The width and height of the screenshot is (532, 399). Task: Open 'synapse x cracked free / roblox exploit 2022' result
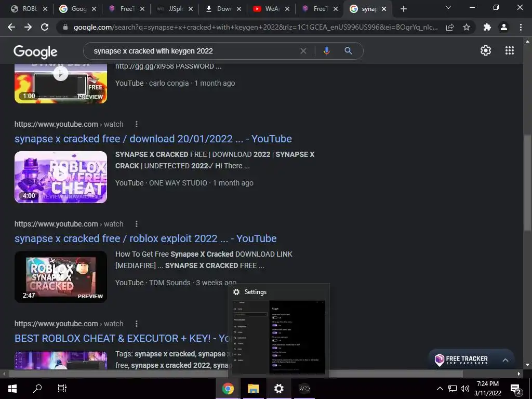pyautogui.click(x=145, y=238)
